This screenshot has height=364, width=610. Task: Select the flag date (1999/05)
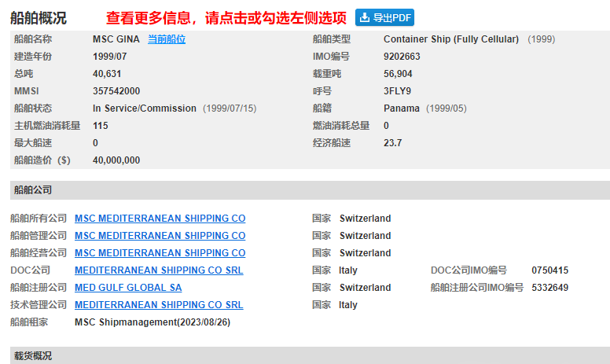[x=446, y=108]
